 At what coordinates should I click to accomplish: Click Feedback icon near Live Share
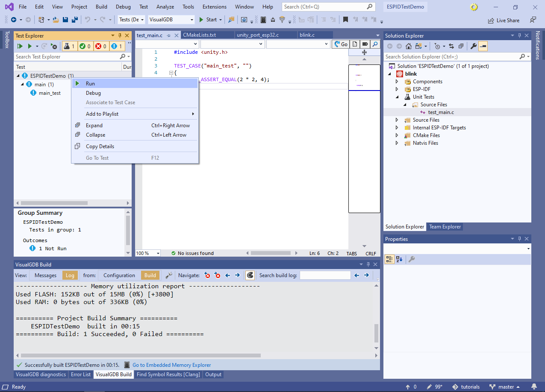click(x=533, y=20)
